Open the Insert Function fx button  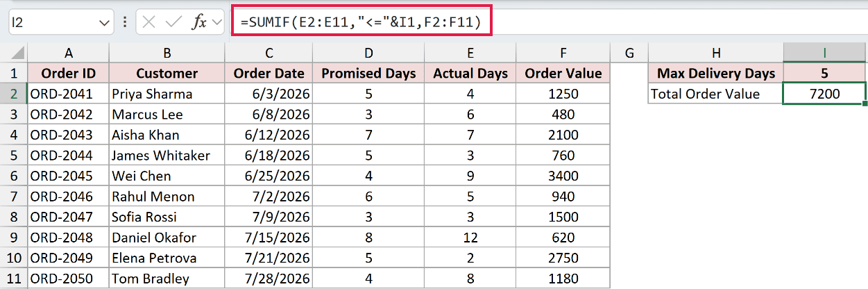pyautogui.click(x=199, y=22)
